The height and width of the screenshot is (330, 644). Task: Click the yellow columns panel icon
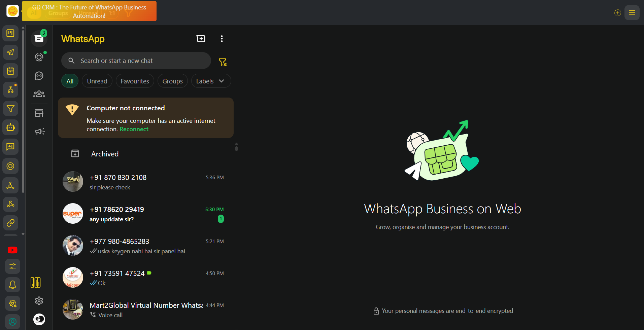36,283
